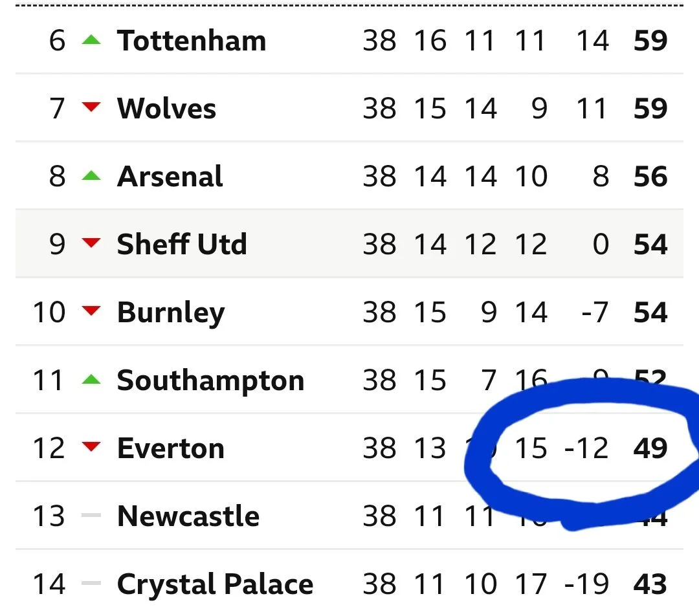Select the Burnley team name
The image size is (699, 616).
point(170,313)
